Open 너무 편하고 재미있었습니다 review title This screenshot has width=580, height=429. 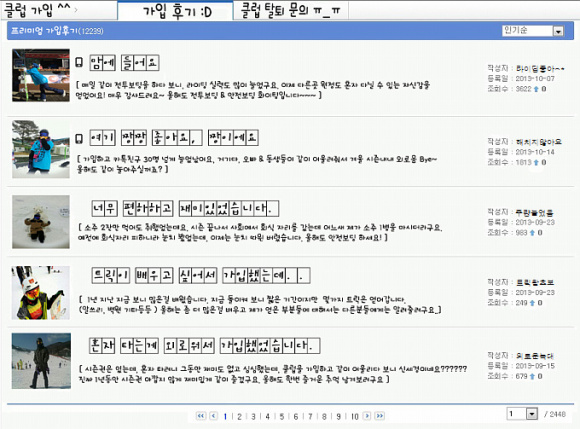pyautogui.click(x=185, y=209)
